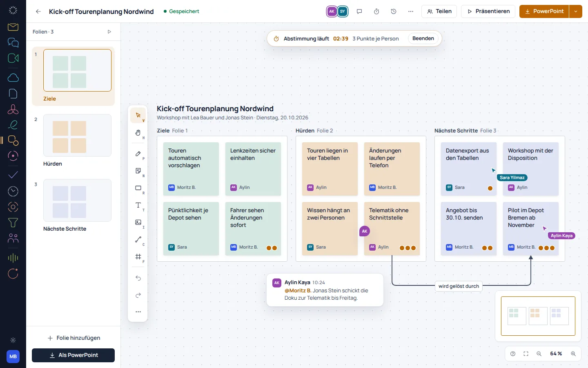Image resolution: width=588 pixels, height=368 pixels.
Task: Choose the text tool
Action: tap(138, 205)
